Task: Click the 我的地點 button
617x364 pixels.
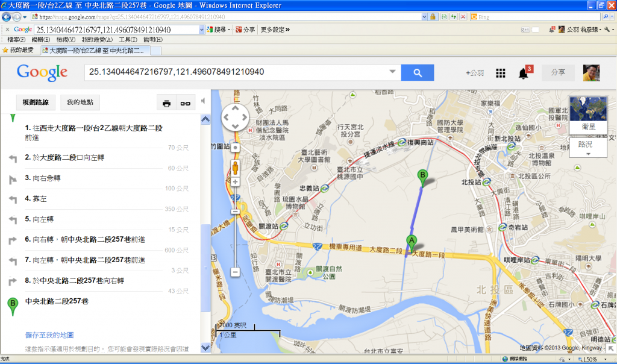Action: point(80,102)
